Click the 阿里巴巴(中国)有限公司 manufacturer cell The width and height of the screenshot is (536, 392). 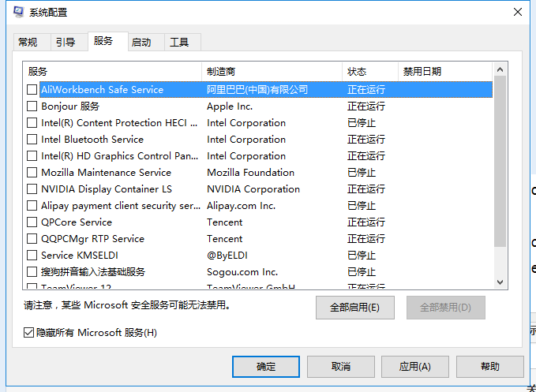pos(257,89)
